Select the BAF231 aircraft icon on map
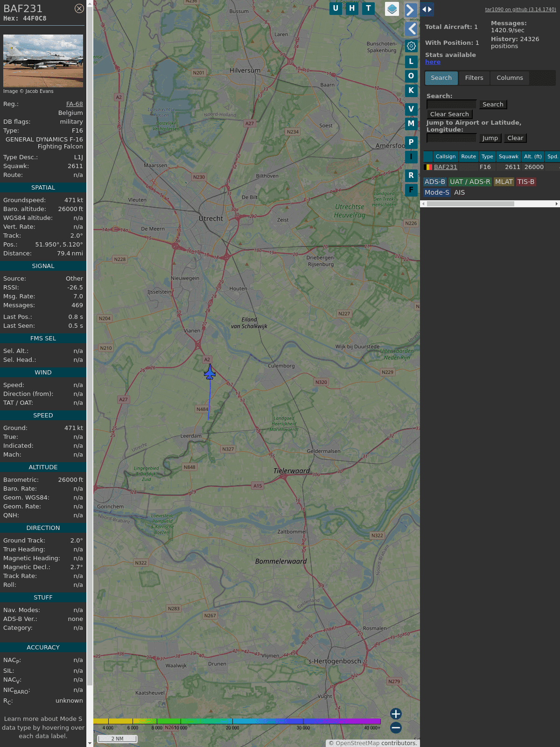The width and height of the screenshot is (560, 747). [x=210, y=372]
